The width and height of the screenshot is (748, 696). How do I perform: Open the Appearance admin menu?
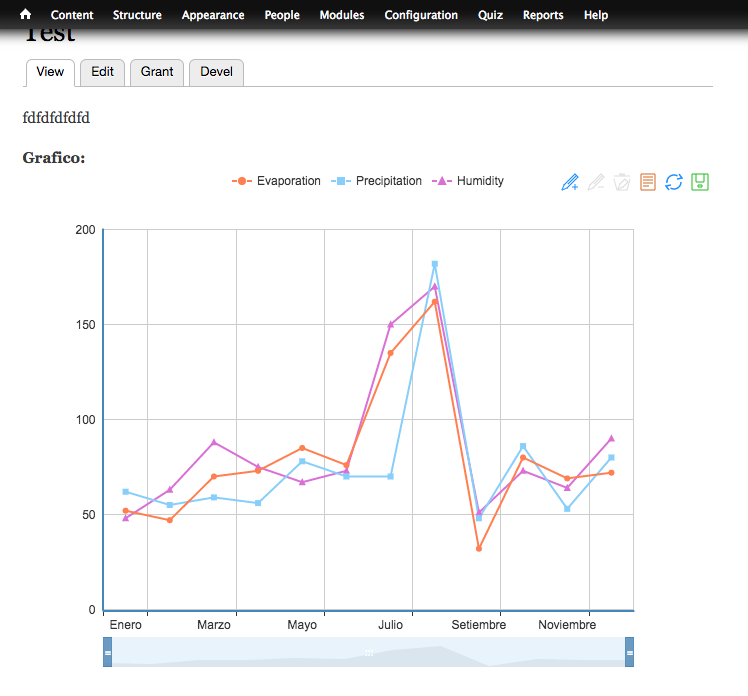coord(213,15)
